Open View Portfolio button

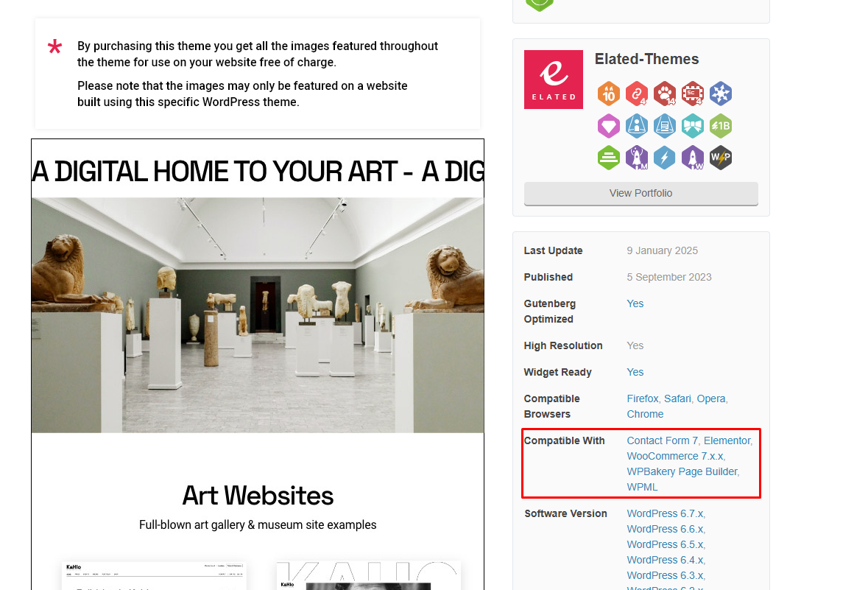click(x=641, y=193)
